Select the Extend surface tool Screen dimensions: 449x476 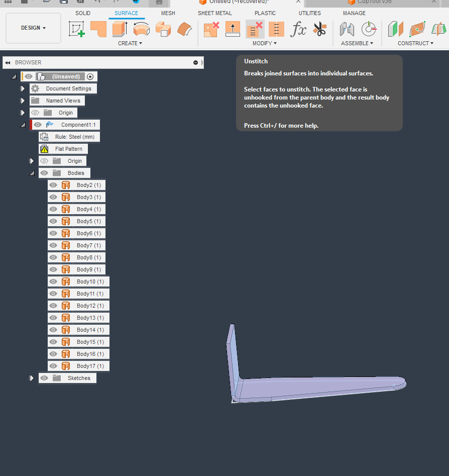coord(233,30)
